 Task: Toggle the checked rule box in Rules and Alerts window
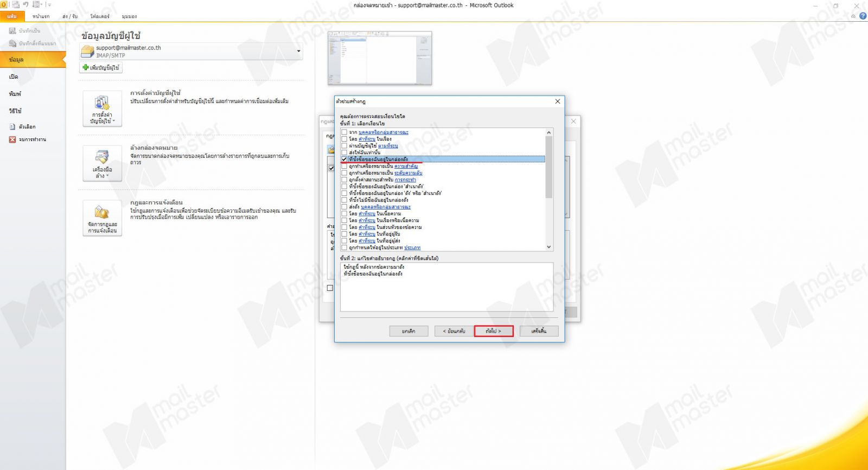(x=331, y=168)
